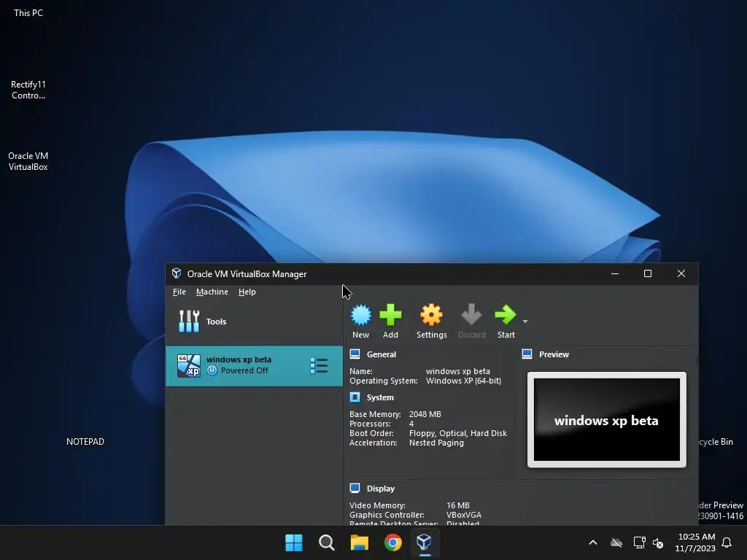Click the New machine toolbar icon
This screenshot has width=747, height=560.
(x=360, y=321)
